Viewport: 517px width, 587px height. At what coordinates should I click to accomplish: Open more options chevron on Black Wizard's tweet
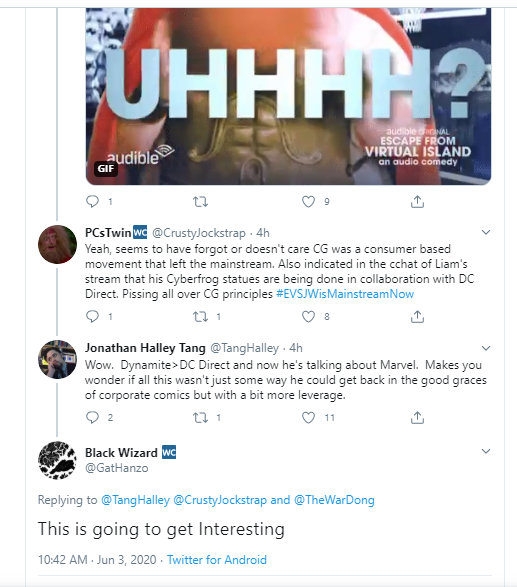pyautogui.click(x=486, y=451)
